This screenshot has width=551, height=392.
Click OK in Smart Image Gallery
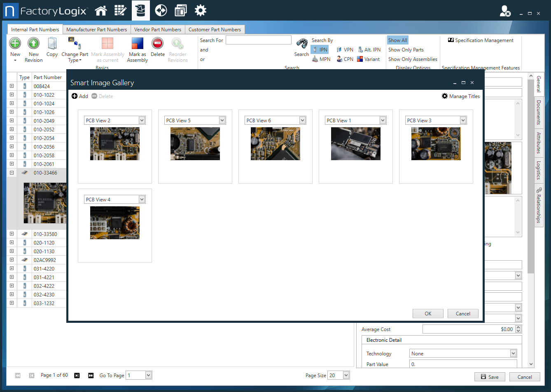pos(428,314)
